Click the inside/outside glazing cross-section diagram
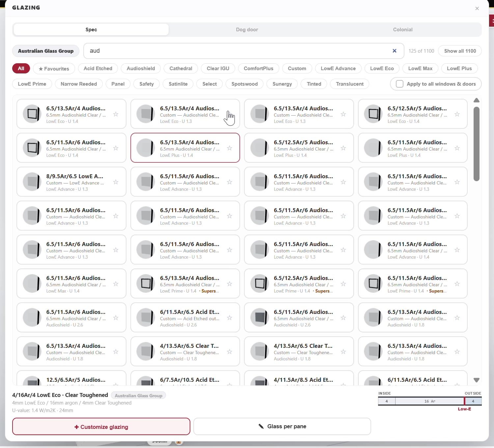The width and height of the screenshot is (494, 448). 430,401
